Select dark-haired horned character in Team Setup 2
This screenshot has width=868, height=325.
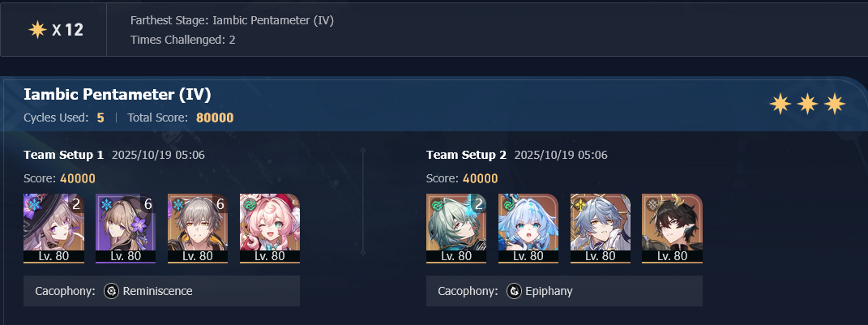point(672,228)
